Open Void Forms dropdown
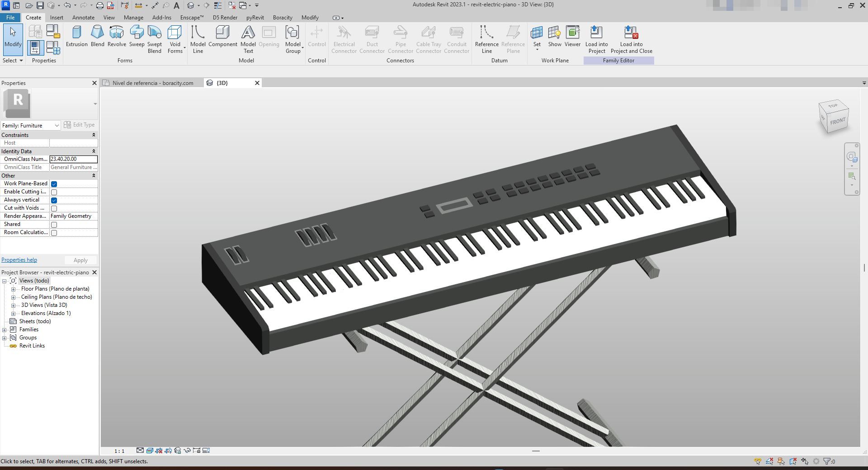Image resolution: width=868 pixels, height=470 pixels. (175, 39)
